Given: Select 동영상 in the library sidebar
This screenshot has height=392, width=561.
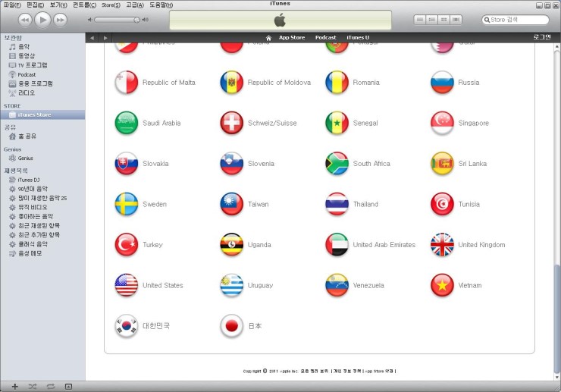Looking at the screenshot, I should tap(27, 56).
